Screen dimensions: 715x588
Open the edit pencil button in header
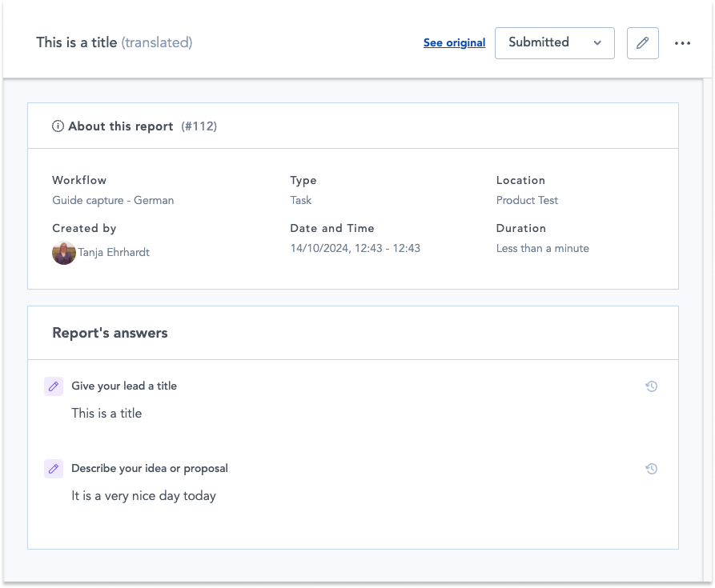pos(642,43)
